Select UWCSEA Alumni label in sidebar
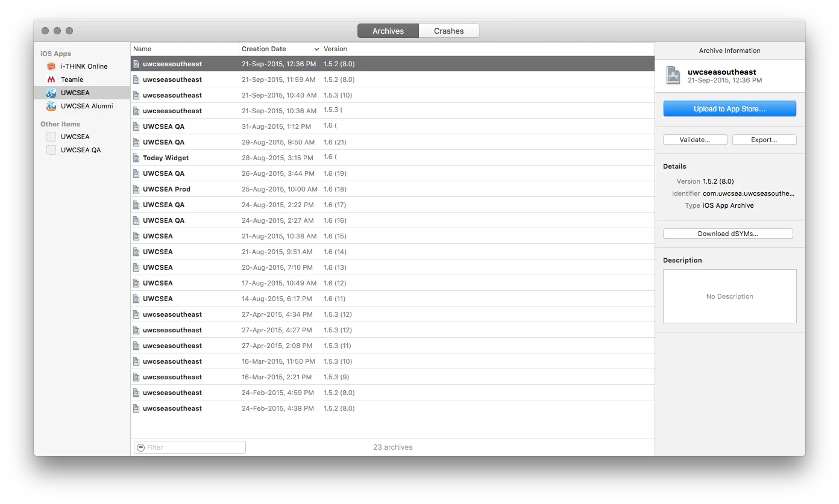The image size is (839, 504). click(87, 106)
